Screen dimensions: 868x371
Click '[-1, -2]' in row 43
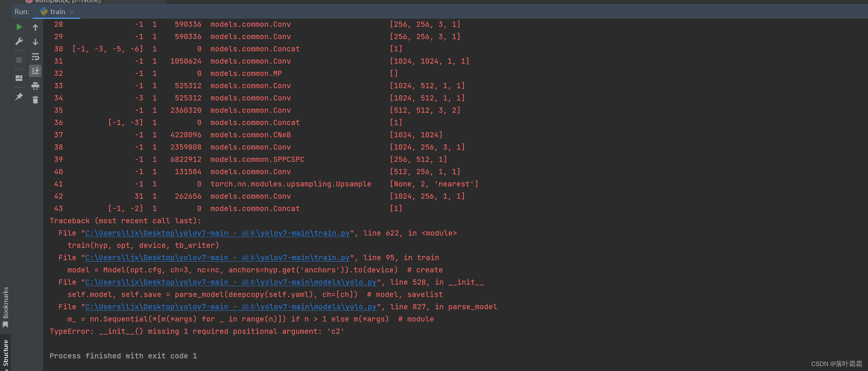pos(126,208)
